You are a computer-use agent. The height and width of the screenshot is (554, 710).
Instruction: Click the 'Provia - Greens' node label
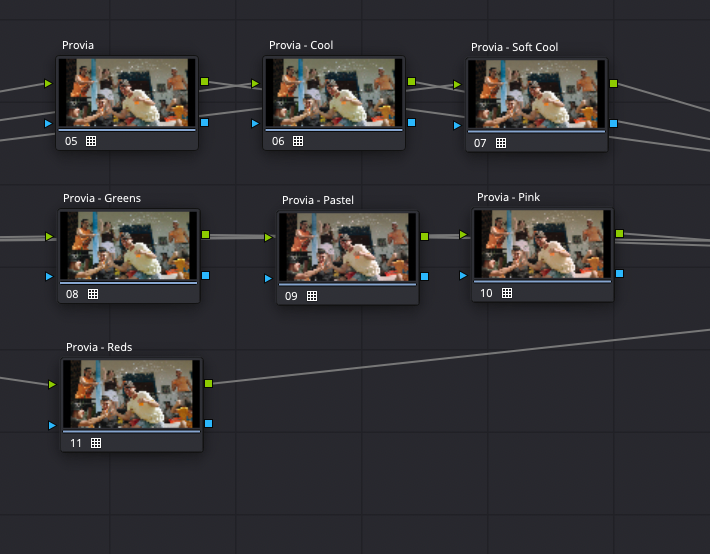[102, 198]
